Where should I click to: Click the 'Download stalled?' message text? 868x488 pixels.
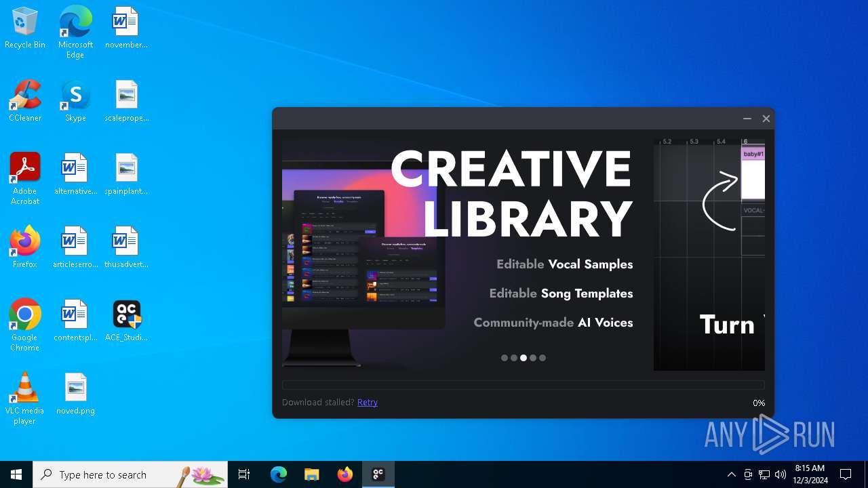click(318, 402)
